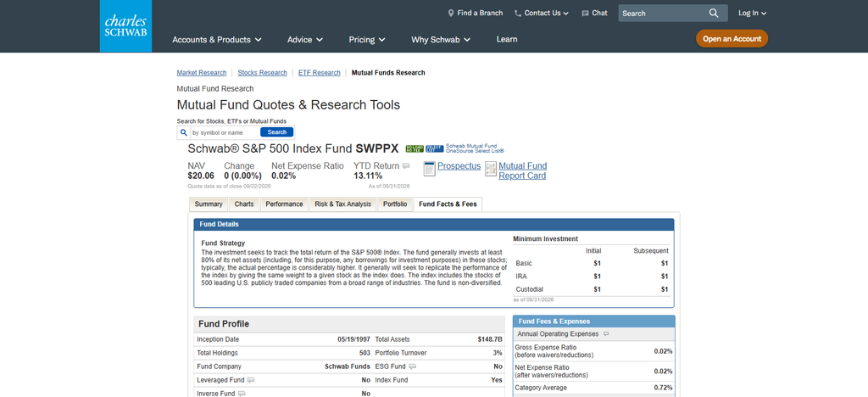
Task: Click the Chat speech bubble icon
Action: tap(585, 14)
